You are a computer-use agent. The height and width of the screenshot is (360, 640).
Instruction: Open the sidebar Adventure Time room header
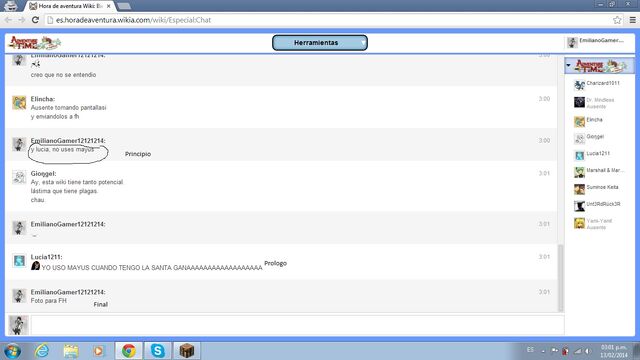(x=600, y=66)
